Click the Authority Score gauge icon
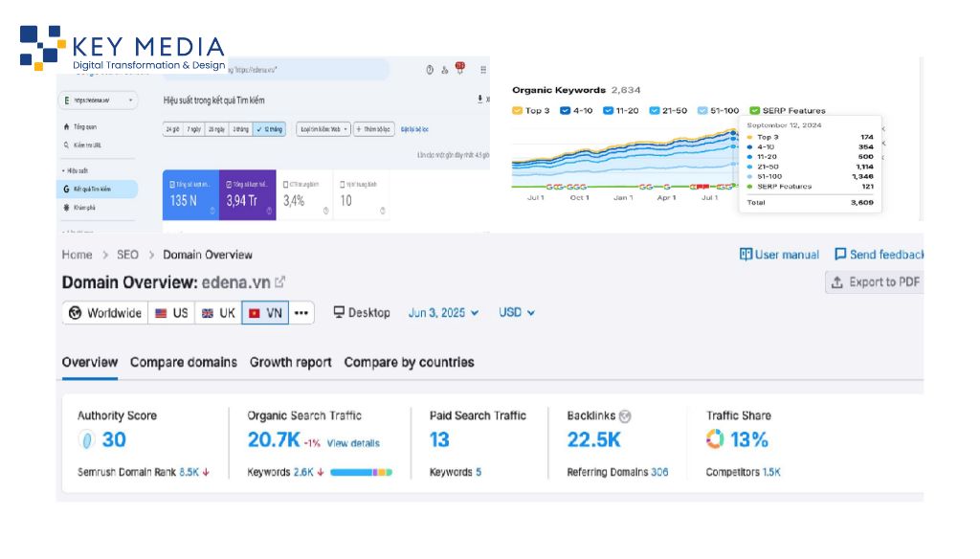The width and height of the screenshot is (980, 559). [87, 439]
